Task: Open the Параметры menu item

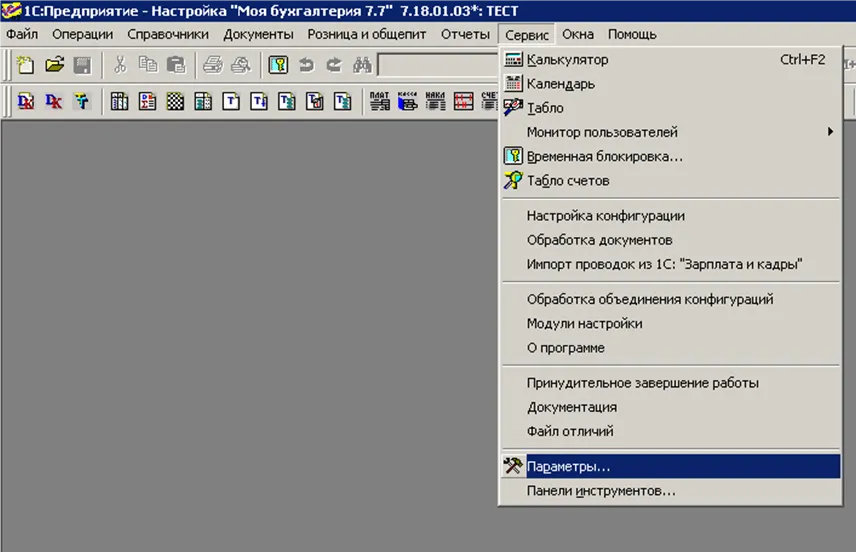Action: point(568,467)
